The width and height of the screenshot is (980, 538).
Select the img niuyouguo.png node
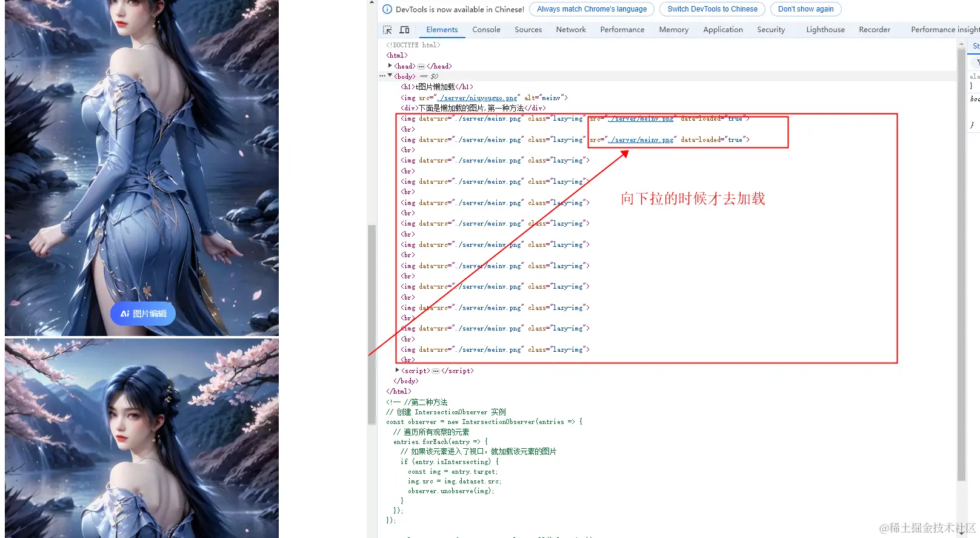[x=484, y=98]
